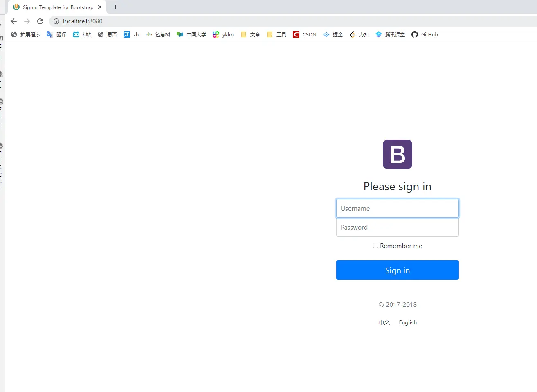Select the Signin Template for Bootstrap tab

(x=57, y=7)
